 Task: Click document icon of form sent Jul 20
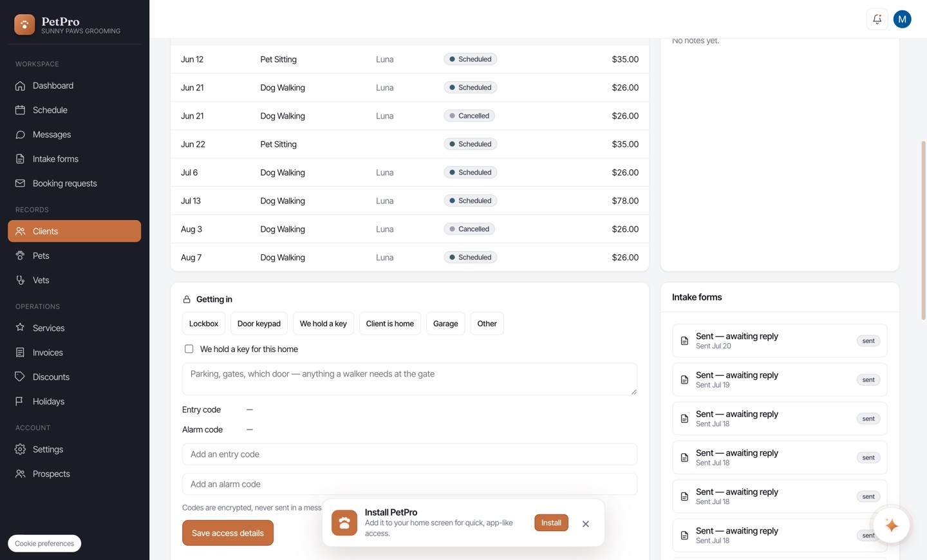[684, 341]
